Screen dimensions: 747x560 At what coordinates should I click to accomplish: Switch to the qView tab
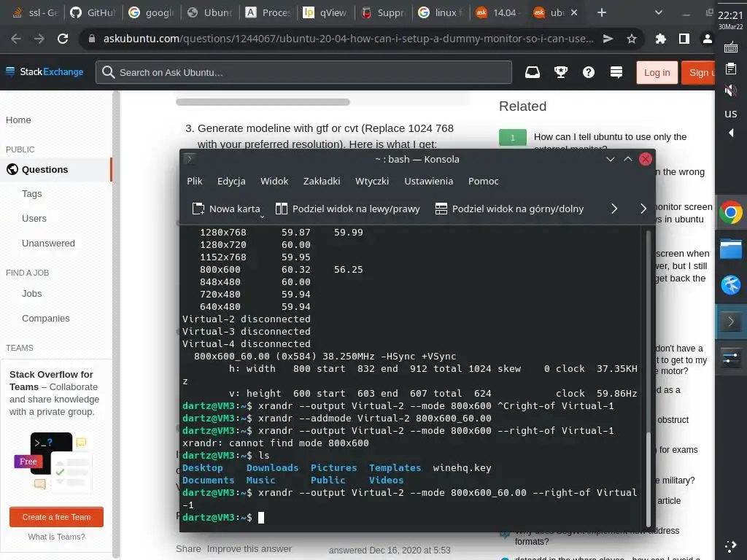(x=326, y=12)
